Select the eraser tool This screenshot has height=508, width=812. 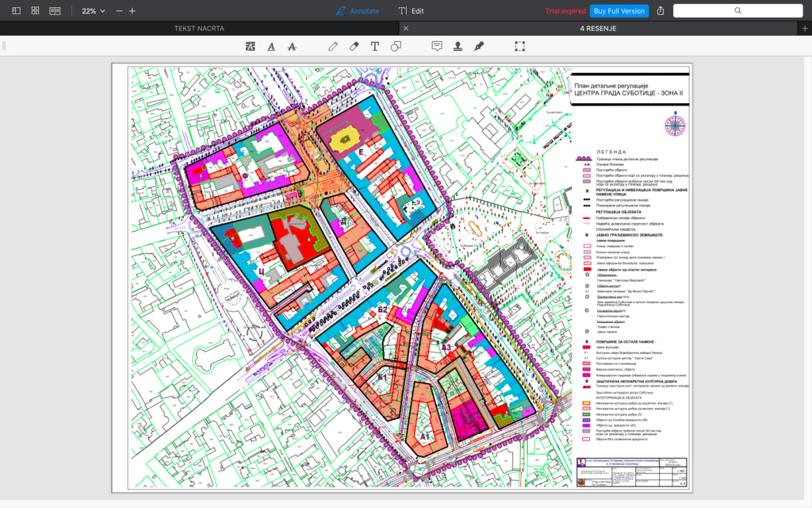click(354, 46)
